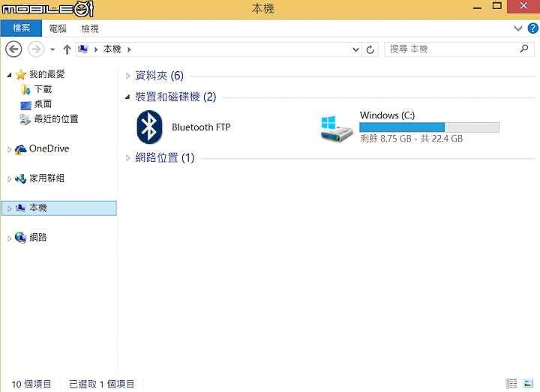Maximize the 本機 window
This screenshot has height=392, width=540.
click(496, 6)
